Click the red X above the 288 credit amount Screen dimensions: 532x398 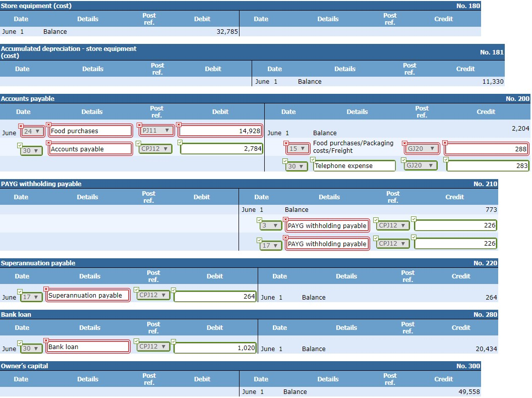pyautogui.click(x=444, y=143)
